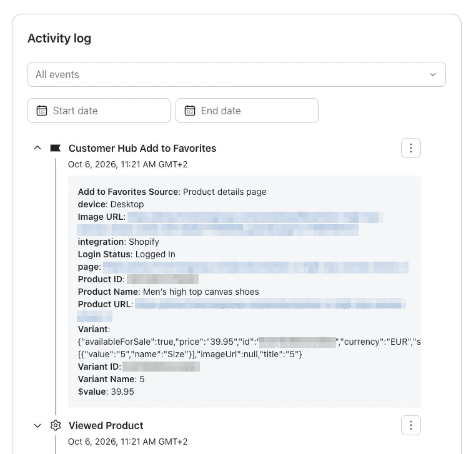Image resolution: width=476 pixels, height=454 pixels.
Task: Click the Customer Hub Add to Favorites title
Action: (x=142, y=149)
